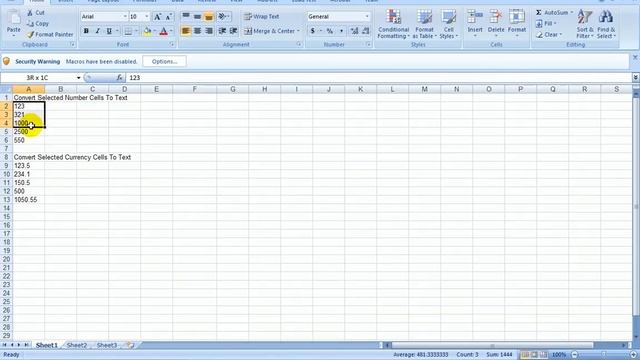Go to first sheet navigation arrow
This screenshot has height=360, width=640.
click(x=4, y=345)
